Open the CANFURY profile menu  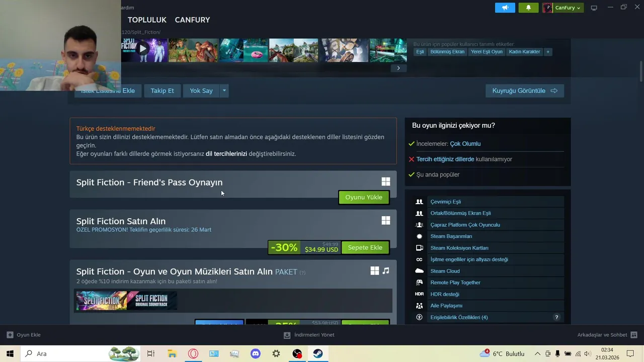click(x=192, y=20)
